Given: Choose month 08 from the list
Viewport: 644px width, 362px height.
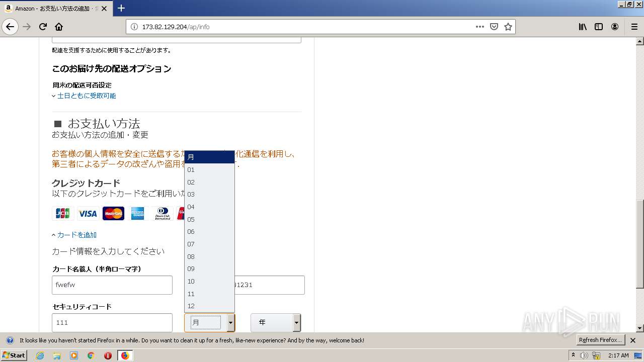Looking at the screenshot, I should [x=209, y=256].
